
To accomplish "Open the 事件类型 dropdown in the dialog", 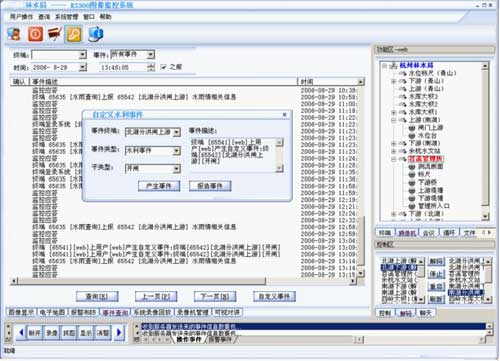I will click(177, 151).
